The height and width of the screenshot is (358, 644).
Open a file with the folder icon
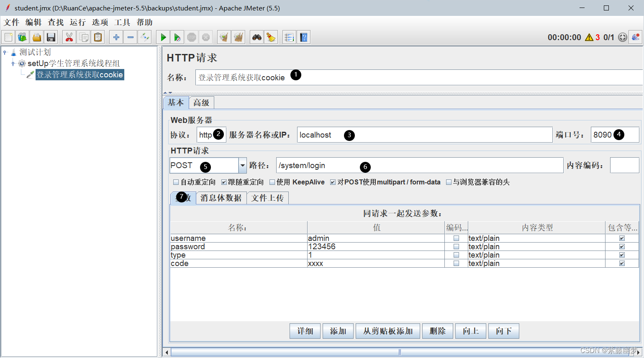(x=37, y=37)
